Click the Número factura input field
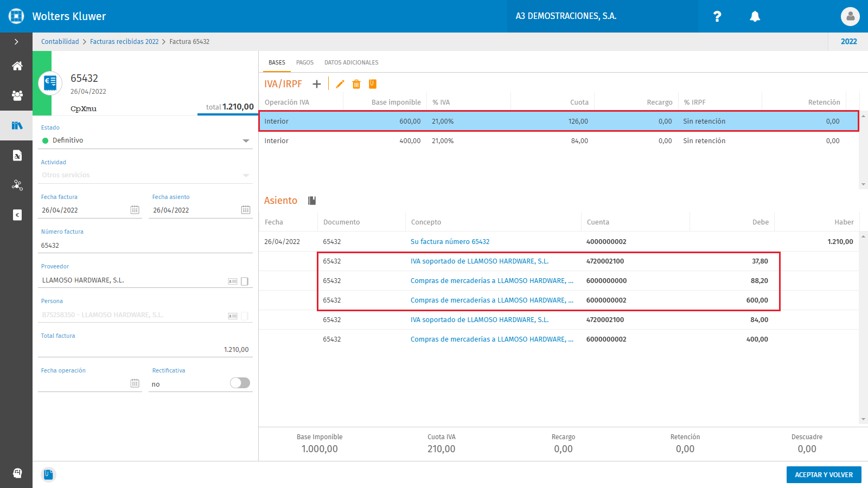Screen dimensions: 868x488 click(x=145, y=246)
